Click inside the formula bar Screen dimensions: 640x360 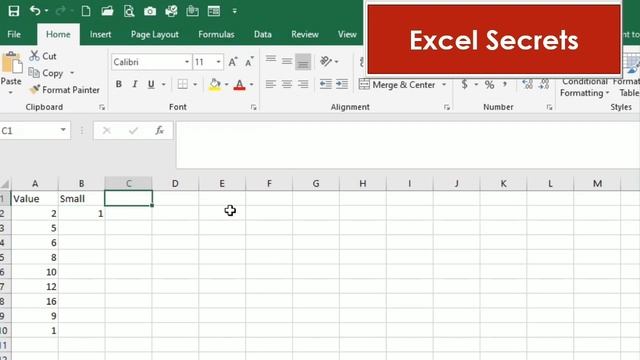(408, 145)
